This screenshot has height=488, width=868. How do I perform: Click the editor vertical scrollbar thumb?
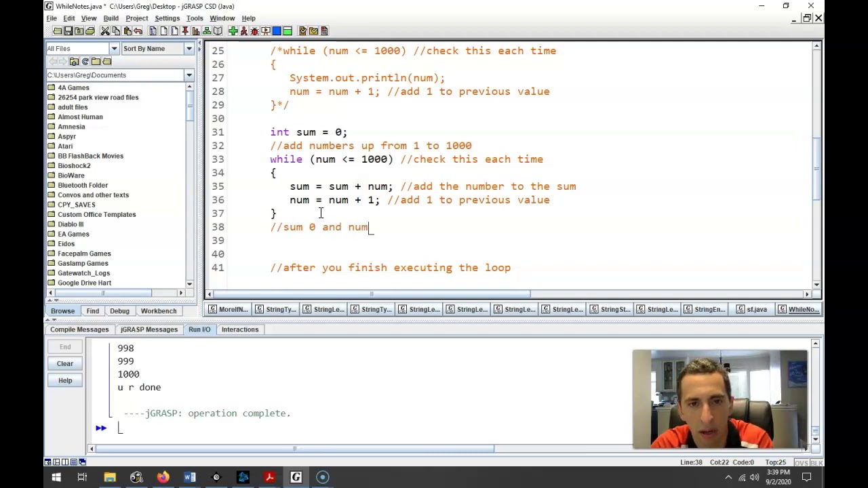816,168
